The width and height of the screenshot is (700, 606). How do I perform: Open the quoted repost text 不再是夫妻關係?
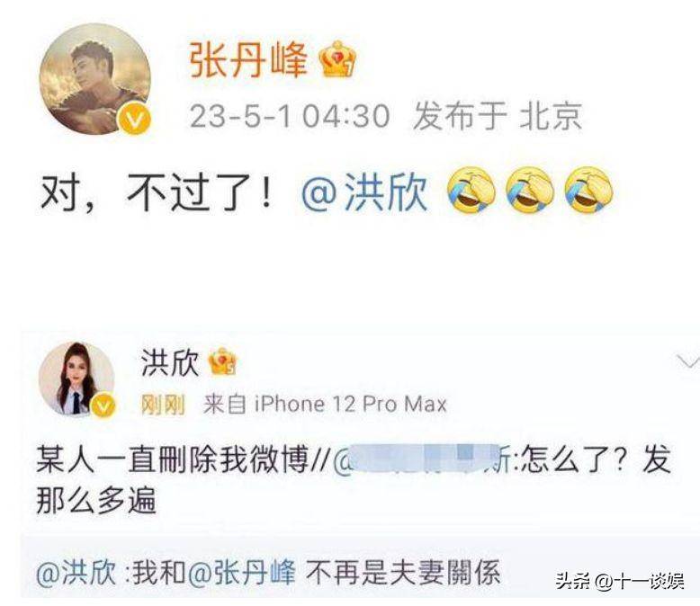(402, 573)
